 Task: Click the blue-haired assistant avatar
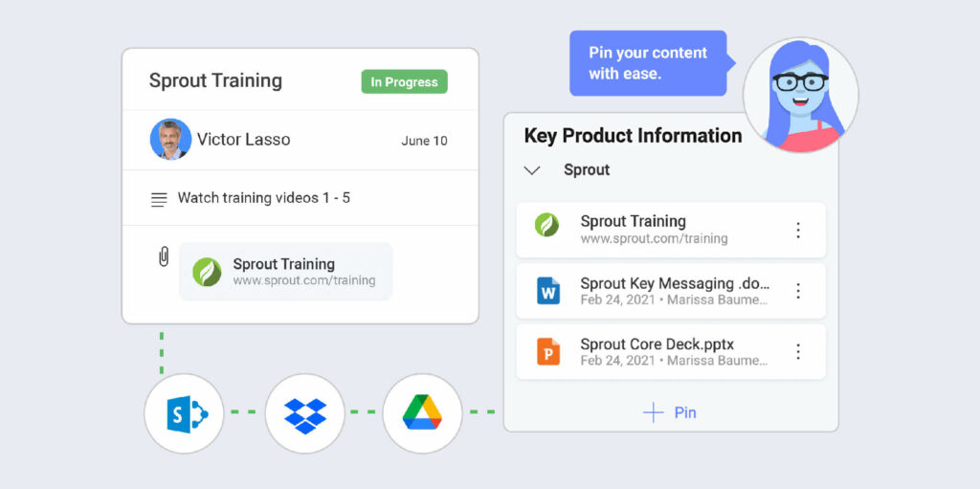pos(801,95)
